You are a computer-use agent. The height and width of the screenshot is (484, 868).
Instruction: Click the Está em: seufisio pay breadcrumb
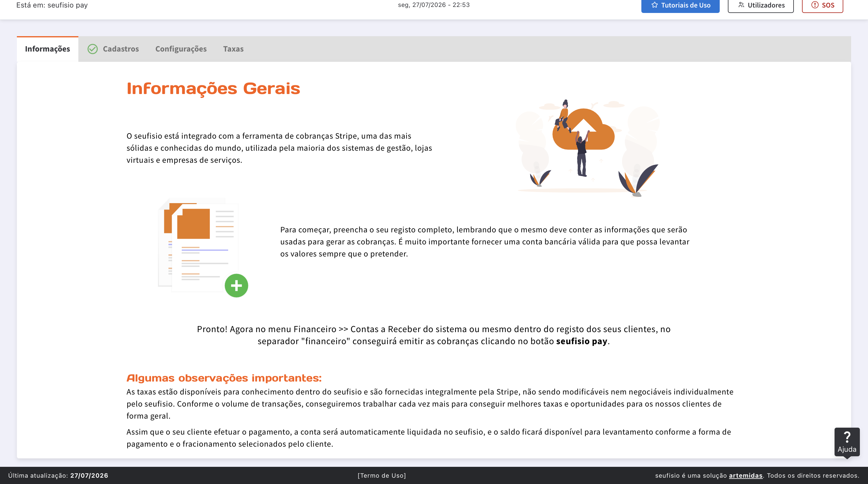coord(52,5)
